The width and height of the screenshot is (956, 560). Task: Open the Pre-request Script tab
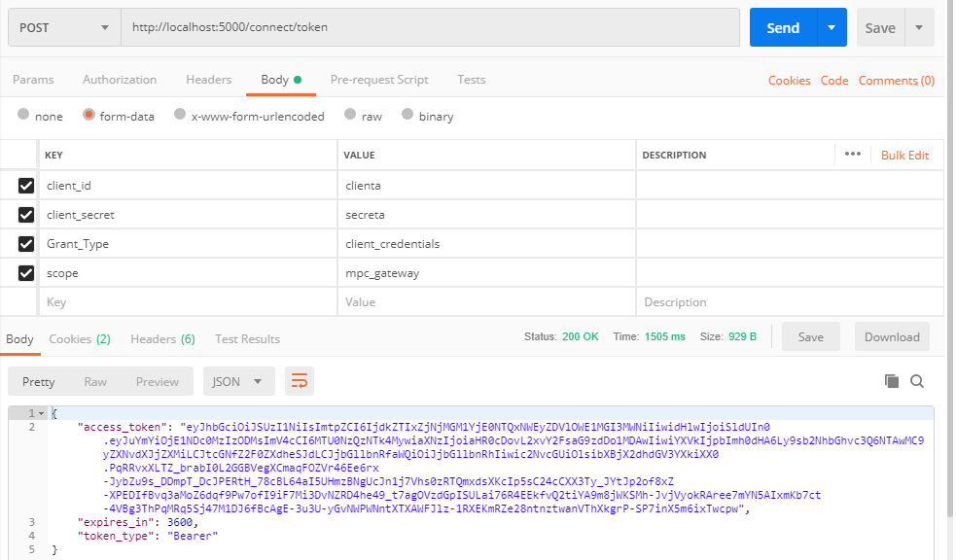coord(379,80)
